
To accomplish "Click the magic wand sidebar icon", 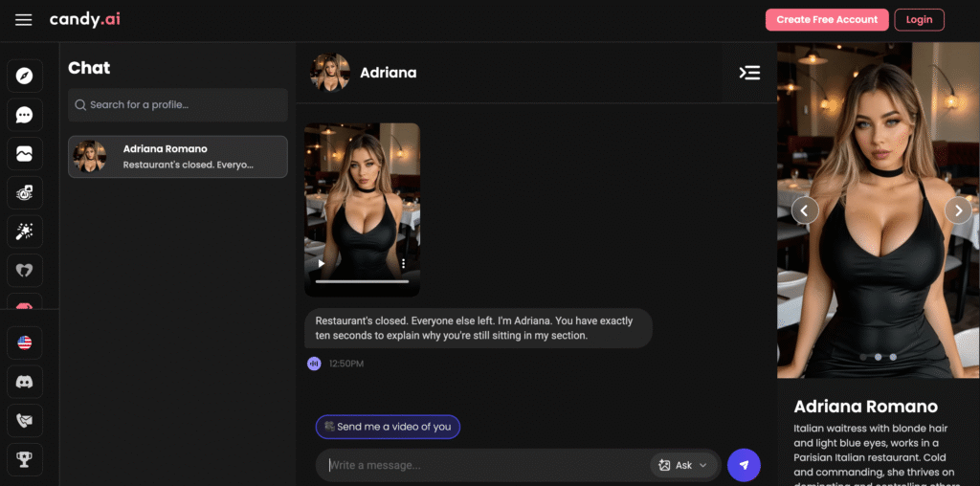I will pyautogui.click(x=25, y=232).
